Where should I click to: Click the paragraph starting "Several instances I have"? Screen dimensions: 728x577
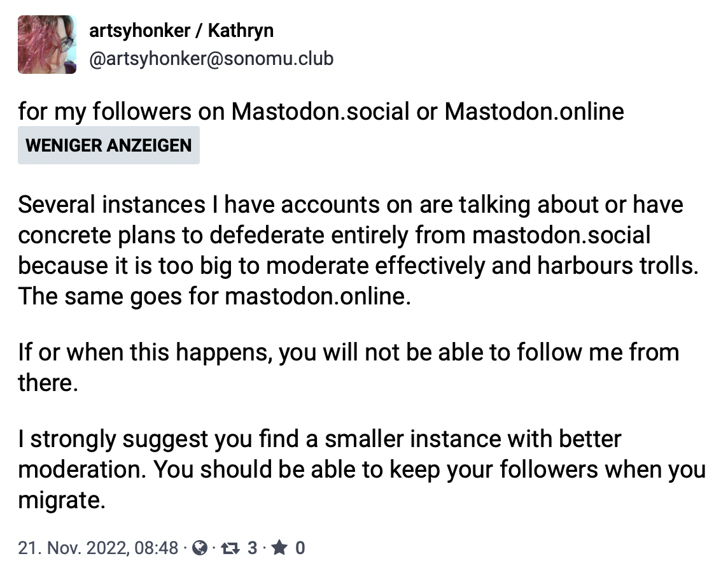pyautogui.click(x=350, y=236)
